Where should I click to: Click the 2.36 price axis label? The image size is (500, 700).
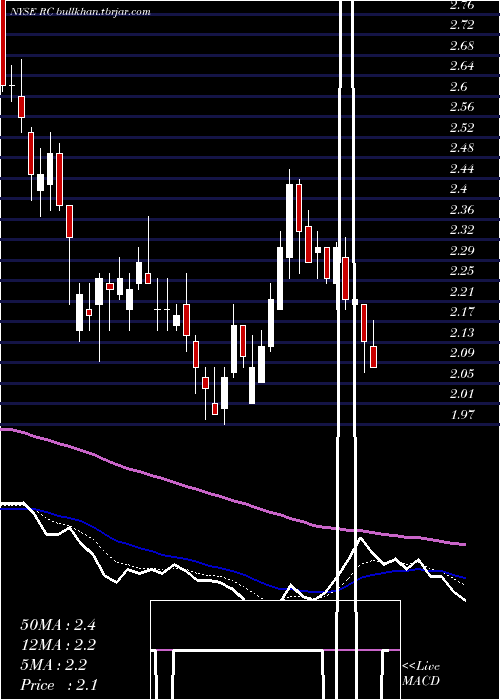click(x=462, y=209)
